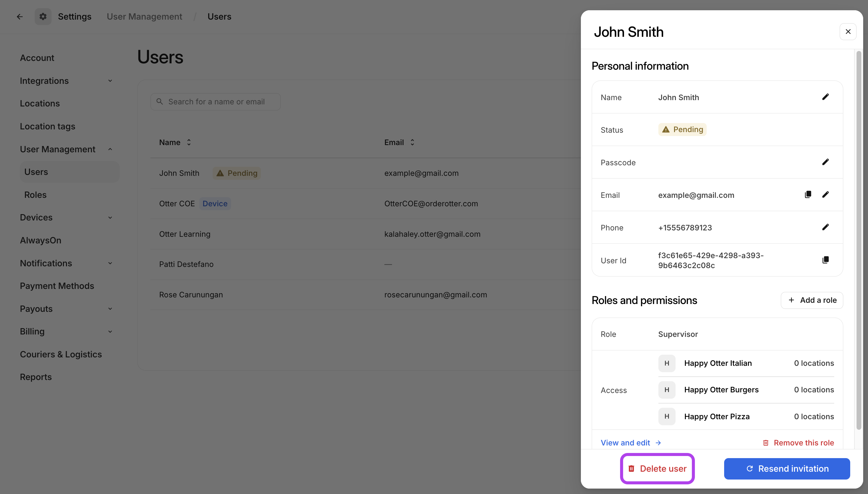The width and height of the screenshot is (868, 494).
Task: Expand the Billing menu chevron
Action: point(110,331)
